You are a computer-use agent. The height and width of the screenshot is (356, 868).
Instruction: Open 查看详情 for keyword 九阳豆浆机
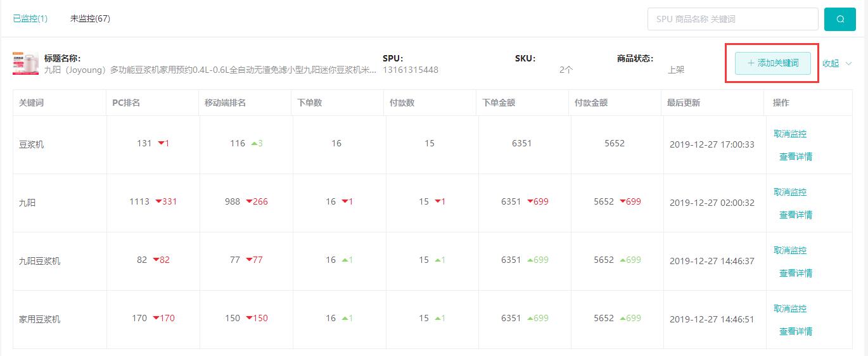point(796,273)
